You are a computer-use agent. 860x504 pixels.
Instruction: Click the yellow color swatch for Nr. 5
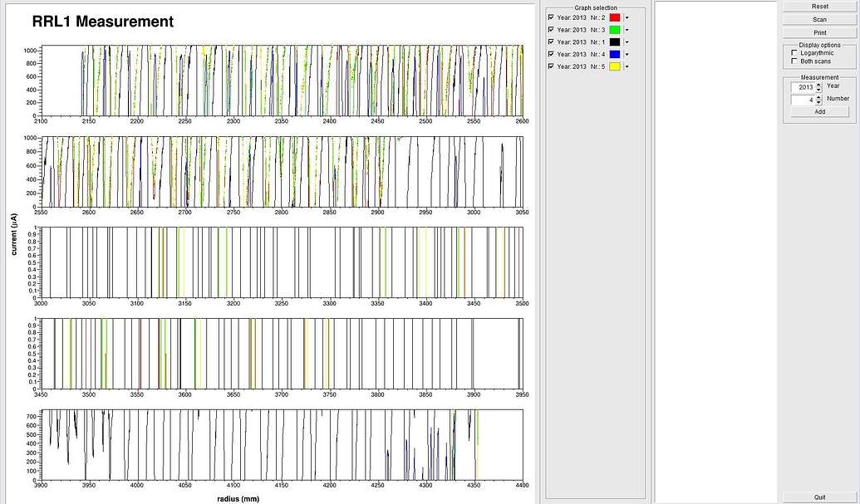coord(615,66)
